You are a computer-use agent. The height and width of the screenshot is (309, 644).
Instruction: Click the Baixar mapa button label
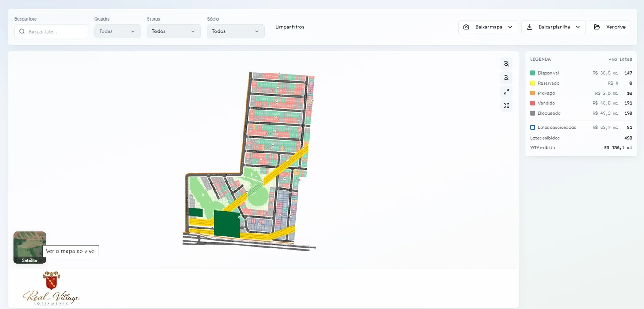(489, 27)
